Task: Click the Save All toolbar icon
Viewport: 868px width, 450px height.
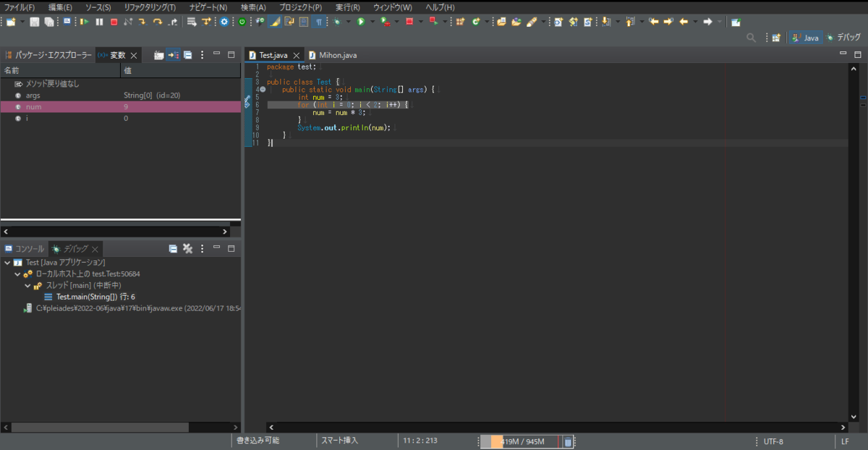Action: [48, 22]
